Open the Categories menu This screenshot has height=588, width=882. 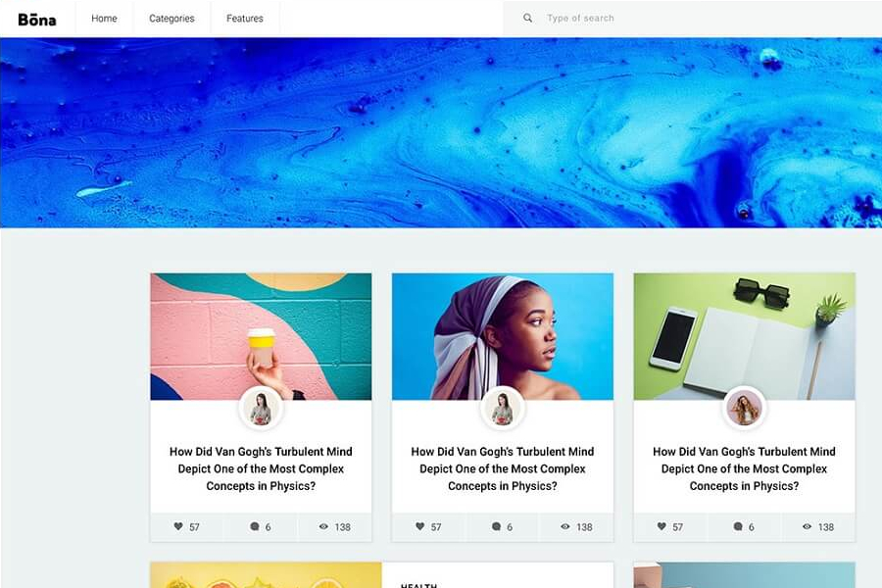point(171,19)
